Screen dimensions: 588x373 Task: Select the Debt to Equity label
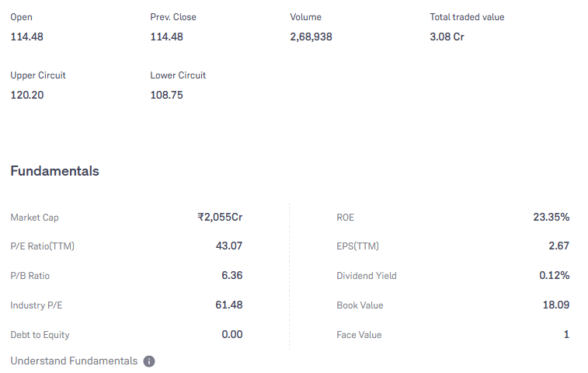(40, 335)
